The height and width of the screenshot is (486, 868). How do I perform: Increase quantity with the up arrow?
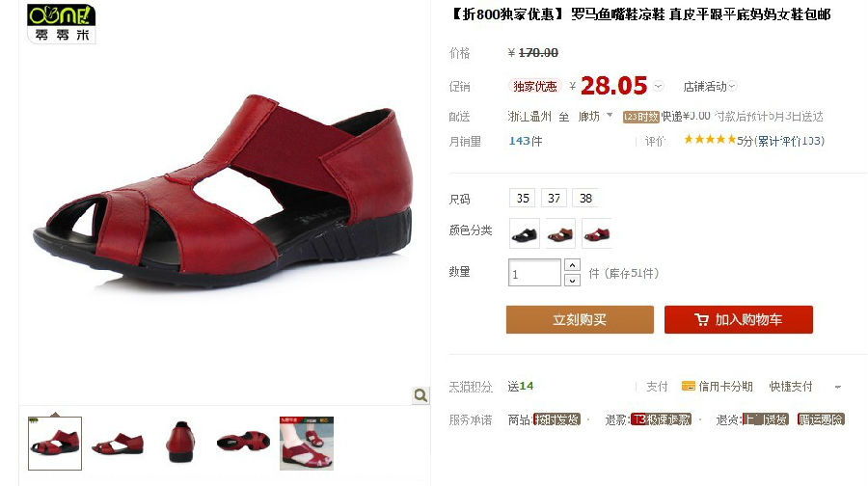[572, 265]
